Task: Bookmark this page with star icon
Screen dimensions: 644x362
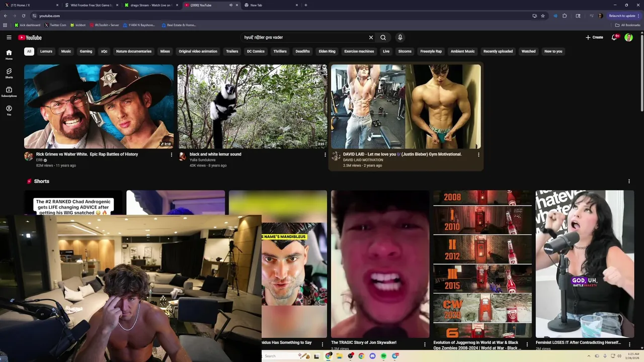Action: (543, 16)
